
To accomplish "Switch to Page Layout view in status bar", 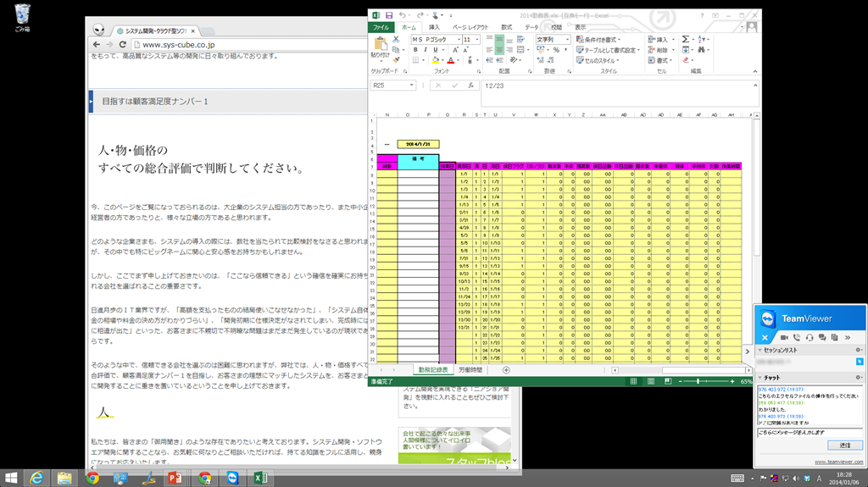I will (651, 381).
